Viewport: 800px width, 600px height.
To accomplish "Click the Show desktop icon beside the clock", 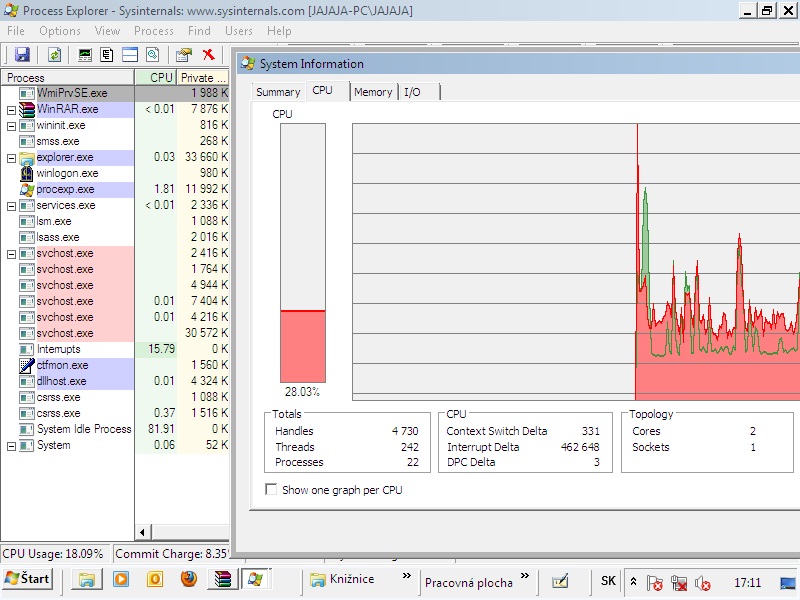I will point(789,582).
